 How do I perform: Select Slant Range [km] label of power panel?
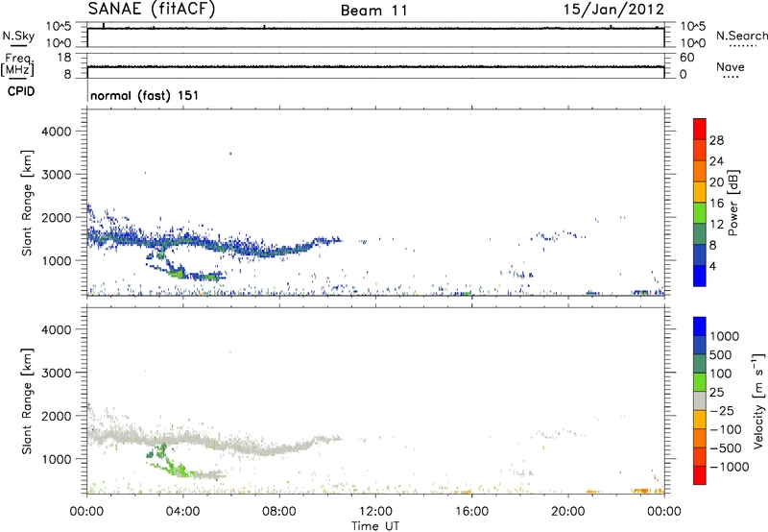point(27,203)
